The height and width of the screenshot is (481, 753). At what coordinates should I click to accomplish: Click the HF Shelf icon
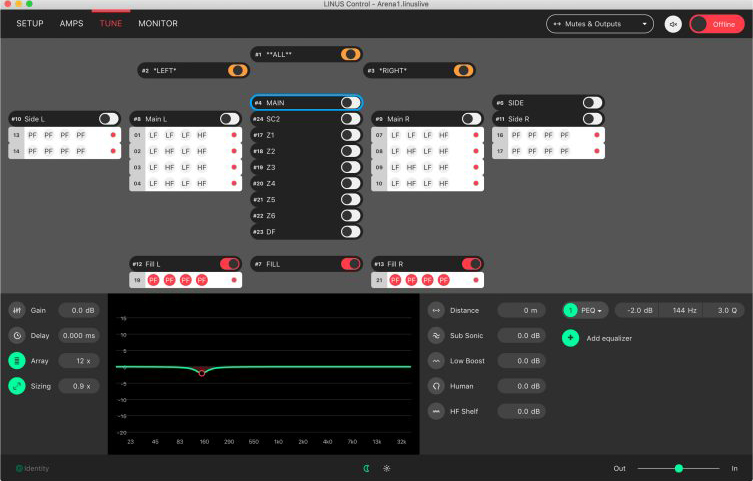pyautogui.click(x=436, y=411)
